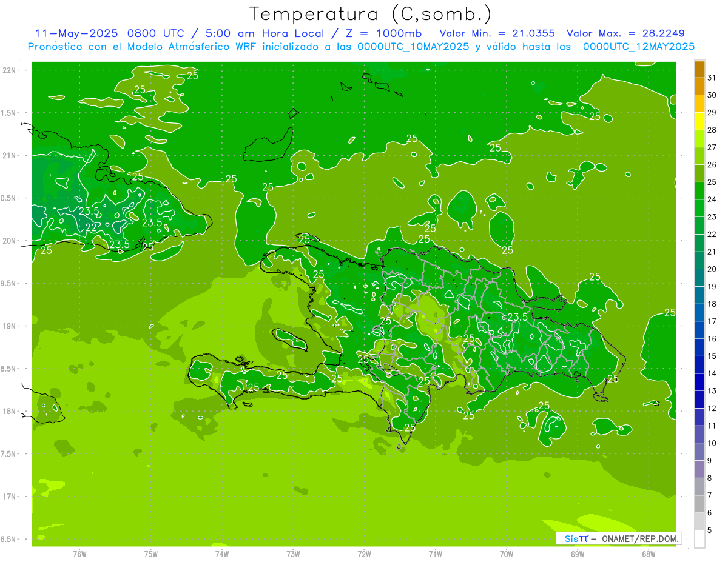Pick the gray swatch between 7 and 8

699,487
